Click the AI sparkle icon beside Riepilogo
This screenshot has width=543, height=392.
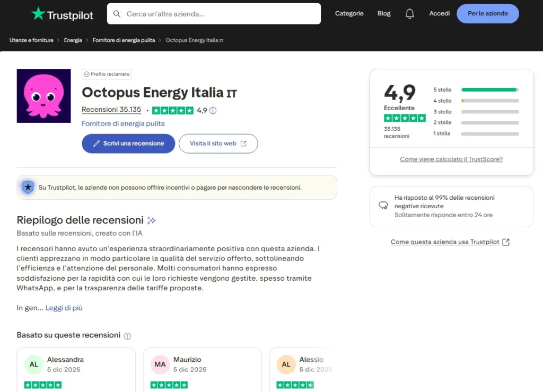click(x=152, y=220)
